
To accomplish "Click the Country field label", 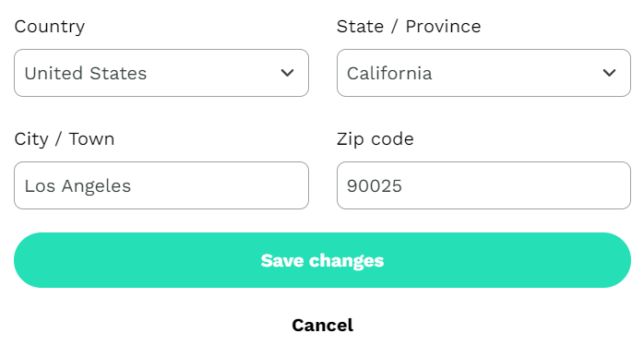I will tap(50, 27).
